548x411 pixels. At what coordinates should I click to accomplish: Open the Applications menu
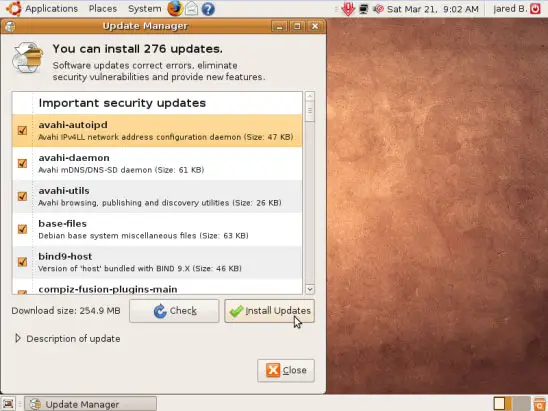click(x=51, y=9)
